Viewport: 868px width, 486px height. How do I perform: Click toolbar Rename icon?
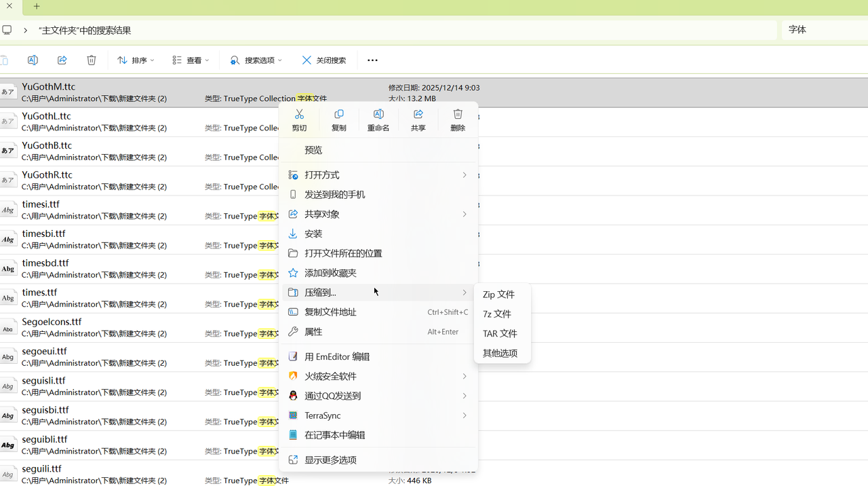click(x=33, y=60)
